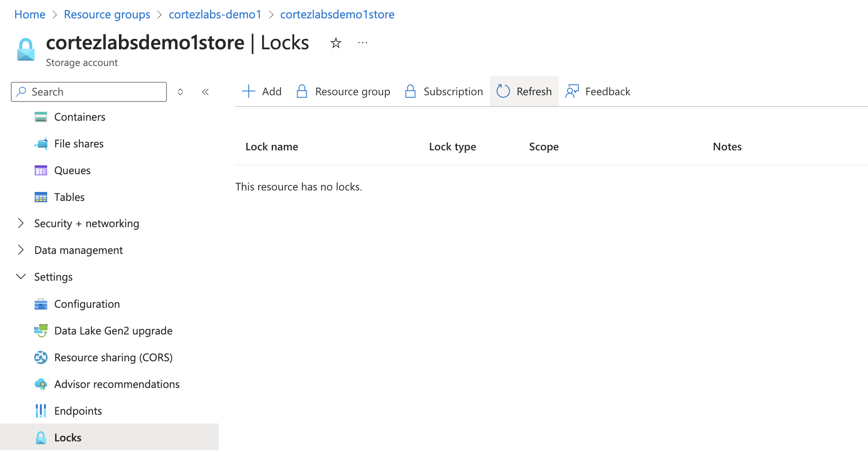
Task: Refresh the locks list
Action: click(524, 91)
